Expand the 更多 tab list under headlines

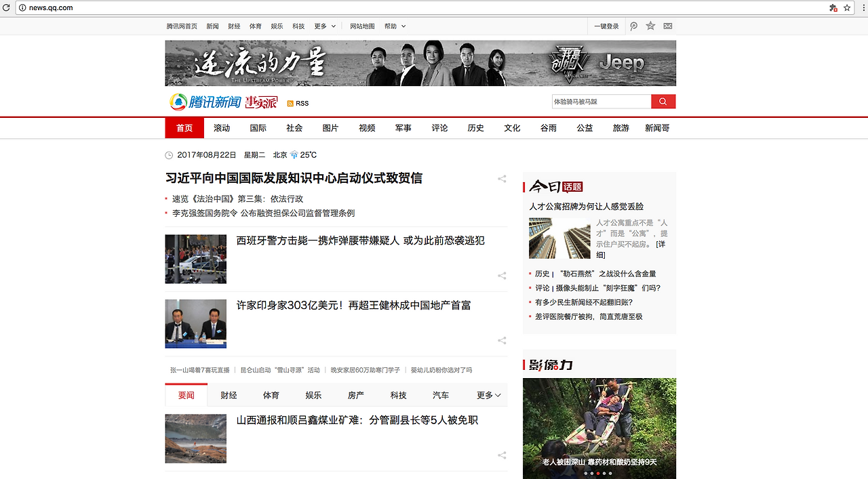(x=489, y=395)
